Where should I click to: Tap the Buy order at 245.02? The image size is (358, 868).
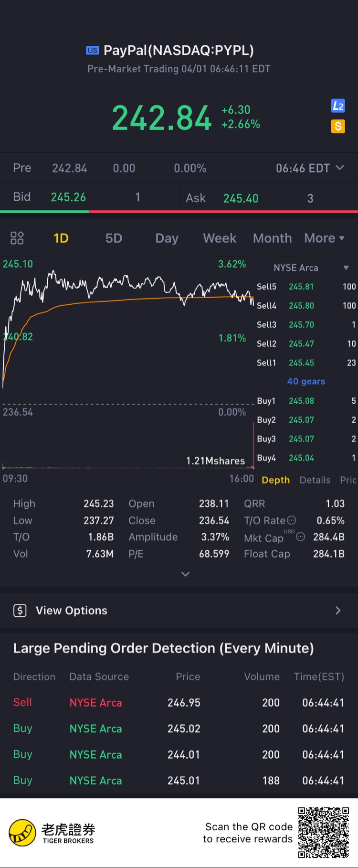(179, 729)
